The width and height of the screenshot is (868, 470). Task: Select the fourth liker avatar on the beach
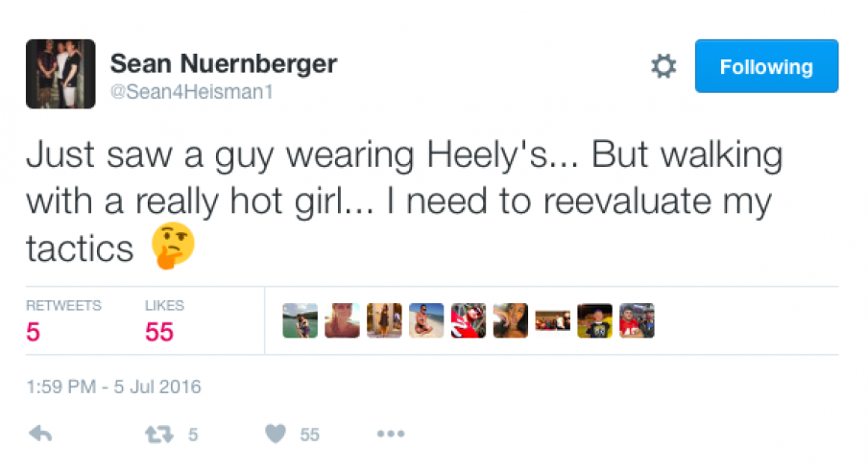pyautogui.click(x=426, y=320)
